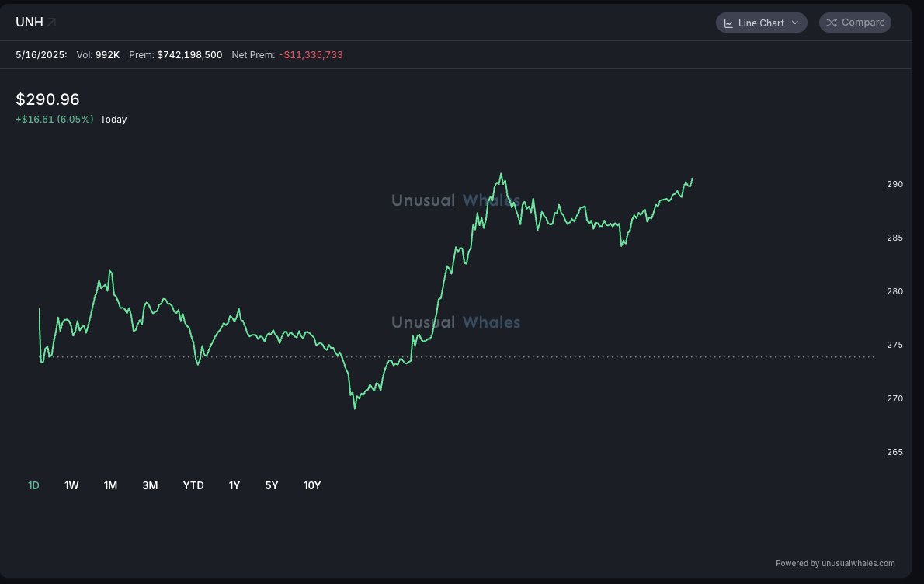Click the $290.96 current price

click(47, 99)
